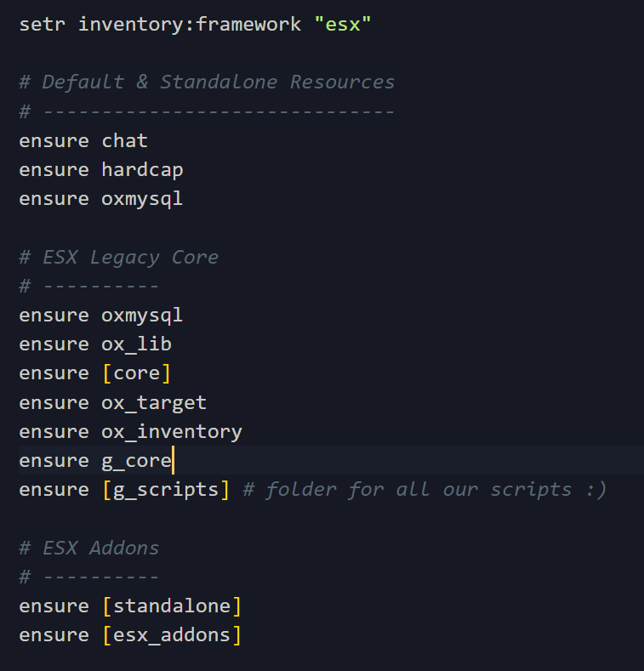Place cursor on inventory:framework text
The height and width of the screenshot is (671, 644).
190,24
